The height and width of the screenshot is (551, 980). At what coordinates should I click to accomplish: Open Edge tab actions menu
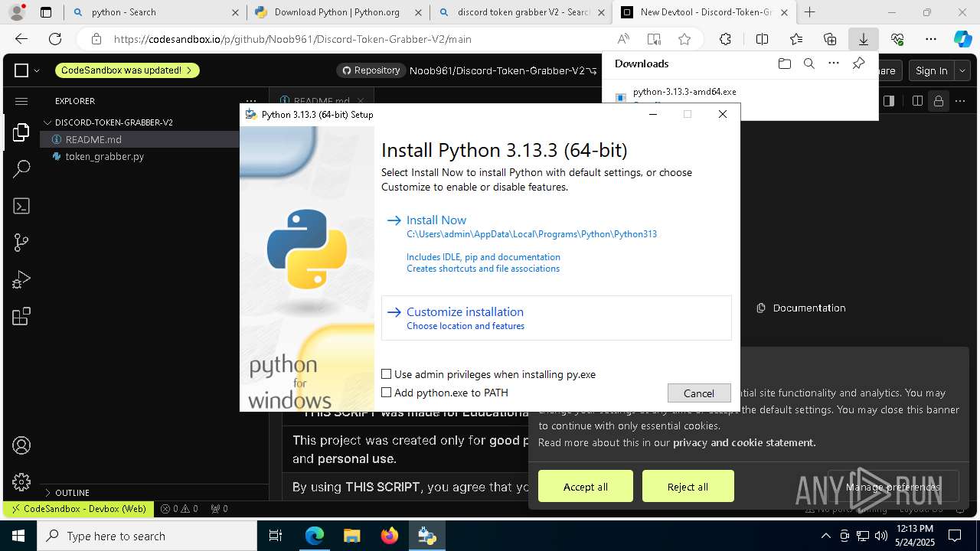tap(46, 12)
